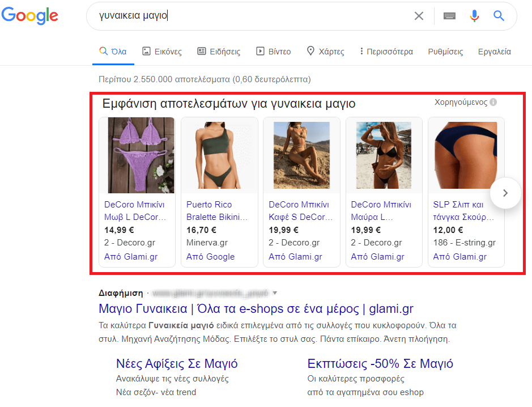This screenshot has width=532, height=407.
Task: Open DeCoro Μπικίνι Καφέ S product link
Action: tap(301, 211)
